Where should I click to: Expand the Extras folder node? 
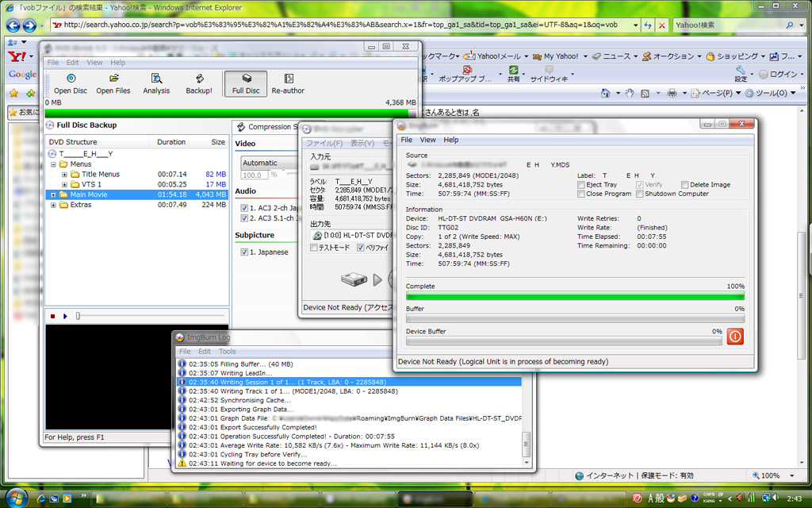tap(53, 205)
